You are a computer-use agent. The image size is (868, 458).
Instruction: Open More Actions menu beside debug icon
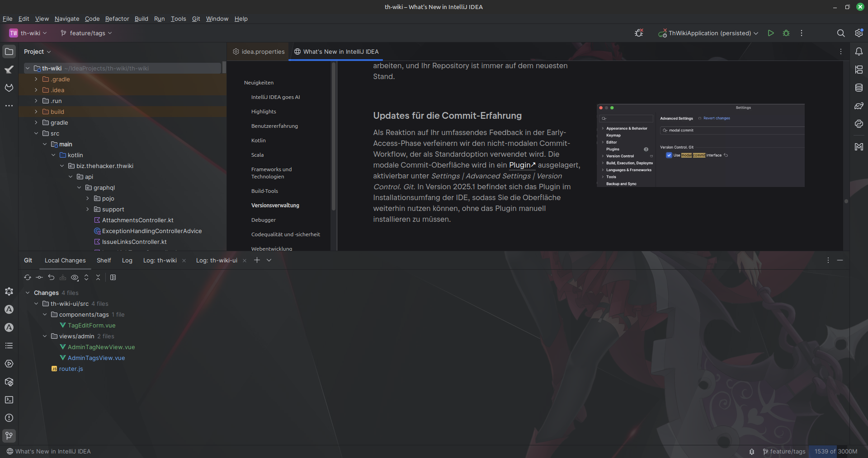tap(802, 33)
